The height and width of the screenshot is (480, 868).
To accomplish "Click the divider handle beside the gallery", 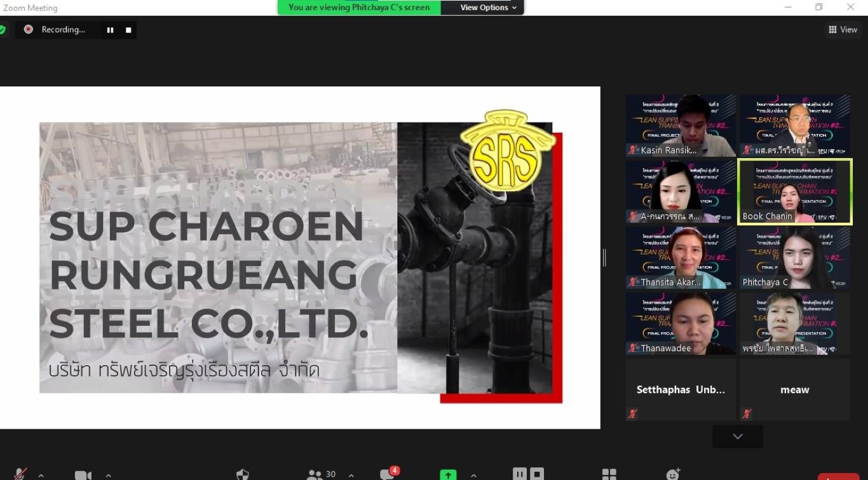I will 604,257.
